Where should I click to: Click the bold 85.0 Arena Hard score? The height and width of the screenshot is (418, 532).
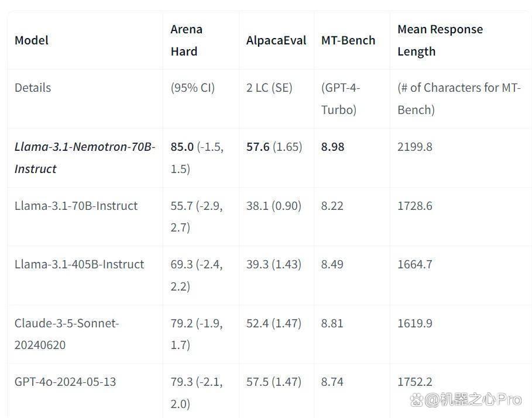[x=182, y=147]
